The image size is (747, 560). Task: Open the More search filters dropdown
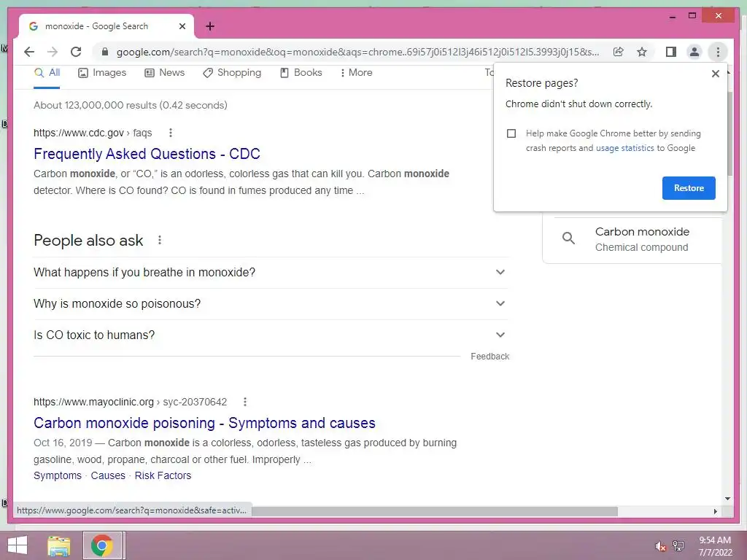click(x=356, y=72)
